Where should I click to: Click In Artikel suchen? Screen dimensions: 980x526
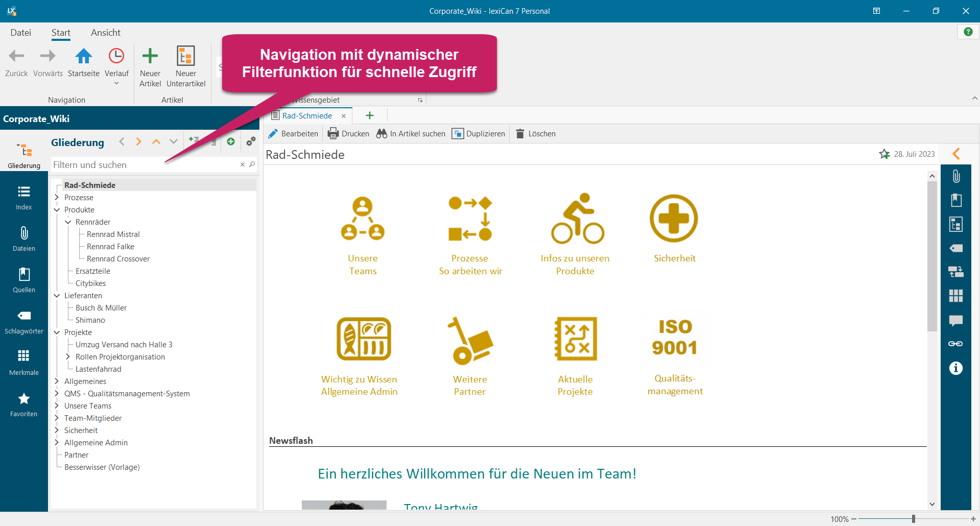pos(411,134)
